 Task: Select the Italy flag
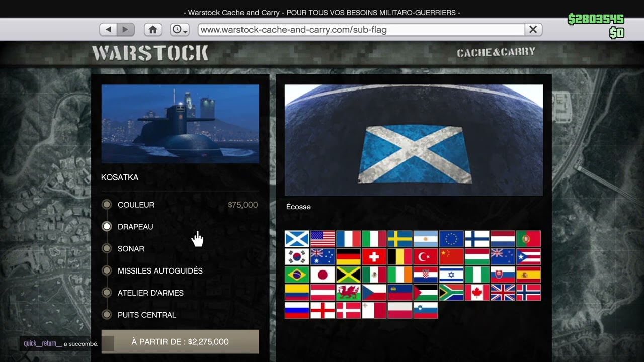[374, 239]
